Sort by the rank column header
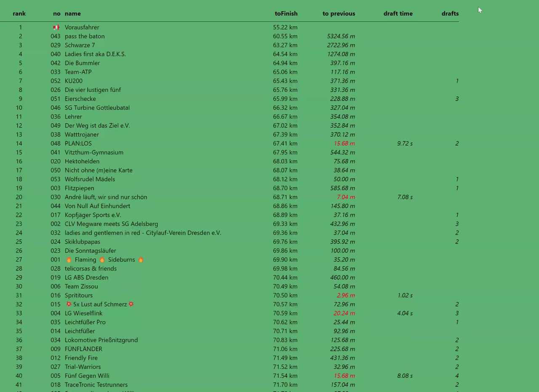Image resolution: width=539 pixels, height=392 pixels. 19,13
